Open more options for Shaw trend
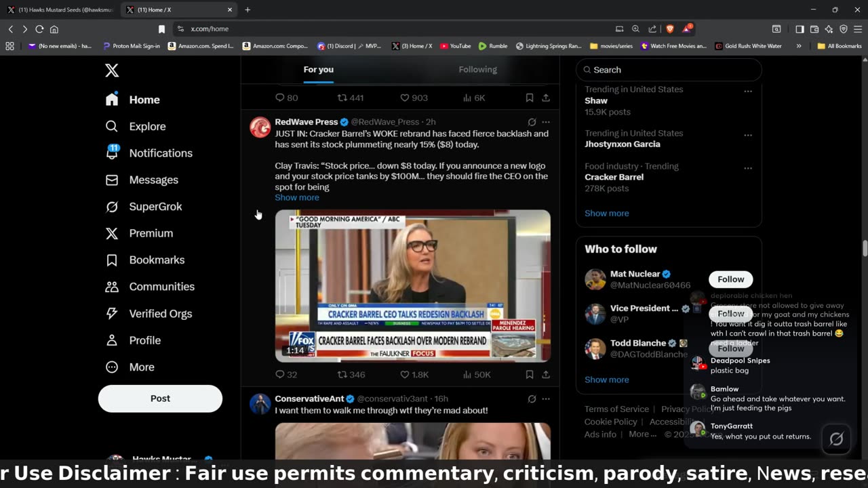The height and width of the screenshot is (488, 868). (748, 91)
